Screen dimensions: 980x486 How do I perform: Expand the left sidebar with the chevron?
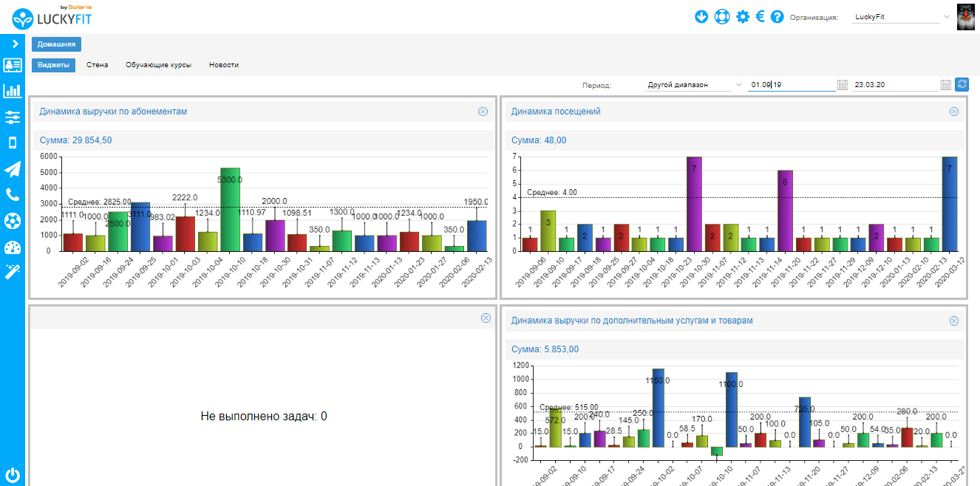15,44
